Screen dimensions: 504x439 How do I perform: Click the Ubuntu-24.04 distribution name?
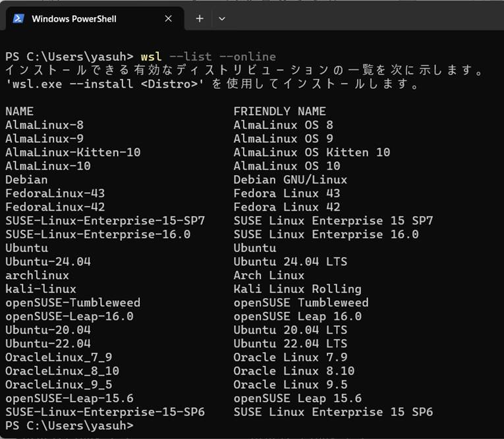tap(47, 261)
